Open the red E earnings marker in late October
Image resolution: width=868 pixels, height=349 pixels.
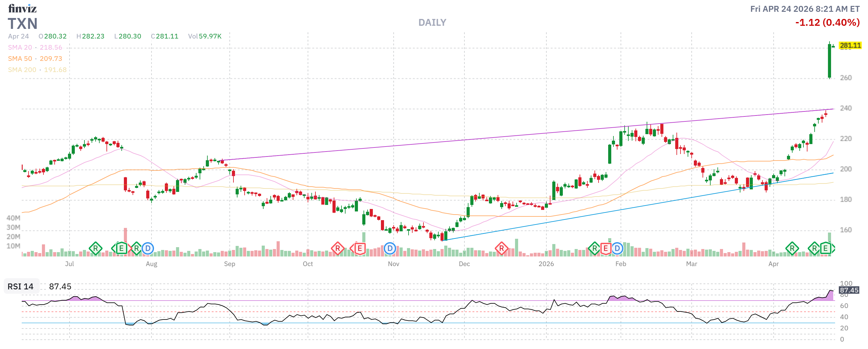[359, 249]
